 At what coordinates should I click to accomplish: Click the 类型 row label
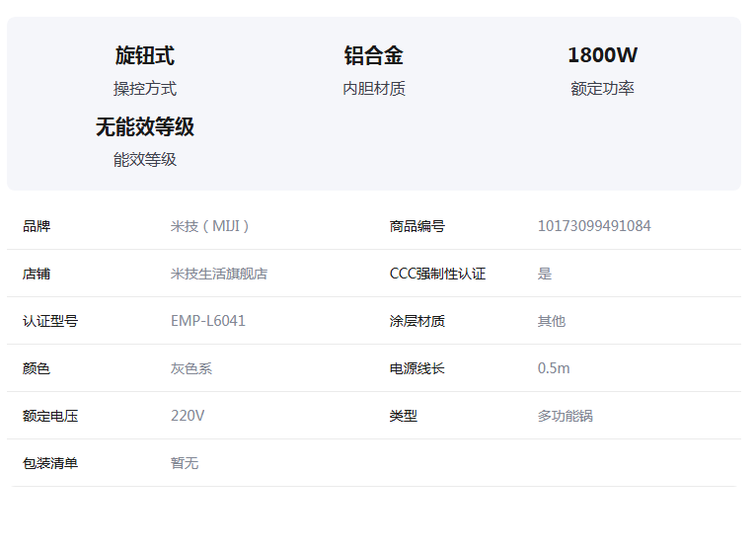pyautogui.click(x=403, y=416)
